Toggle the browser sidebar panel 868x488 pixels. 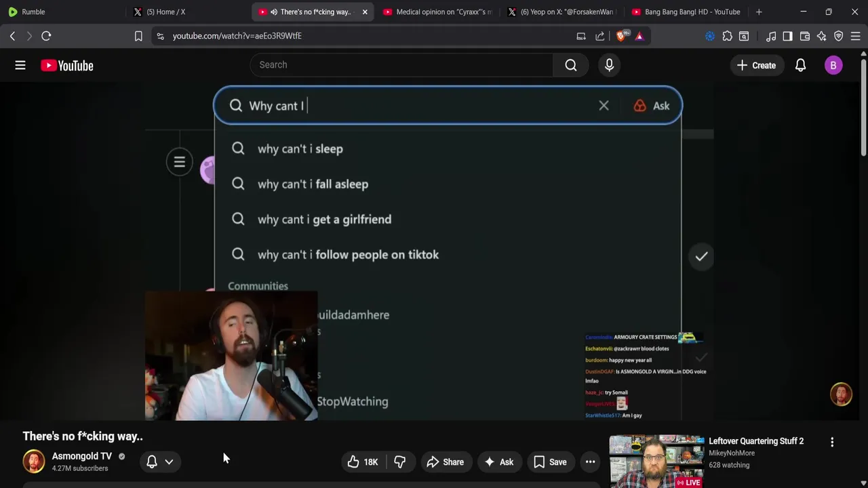pyautogui.click(x=787, y=36)
